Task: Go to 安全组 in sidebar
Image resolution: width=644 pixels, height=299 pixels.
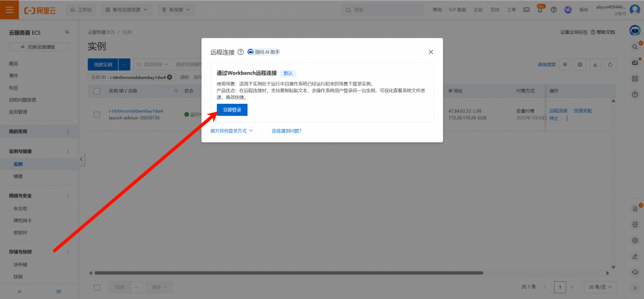Action: [20, 208]
